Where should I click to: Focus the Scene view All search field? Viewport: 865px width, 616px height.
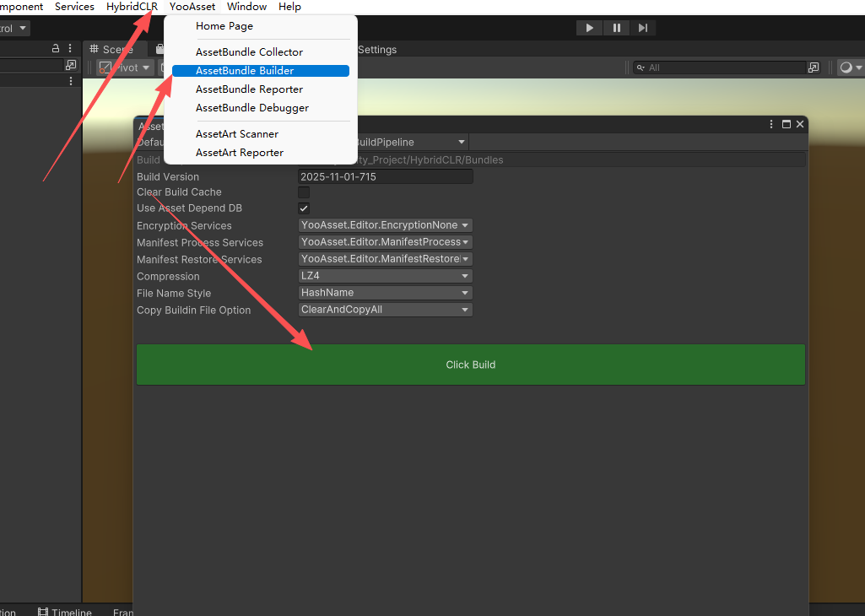pos(720,68)
